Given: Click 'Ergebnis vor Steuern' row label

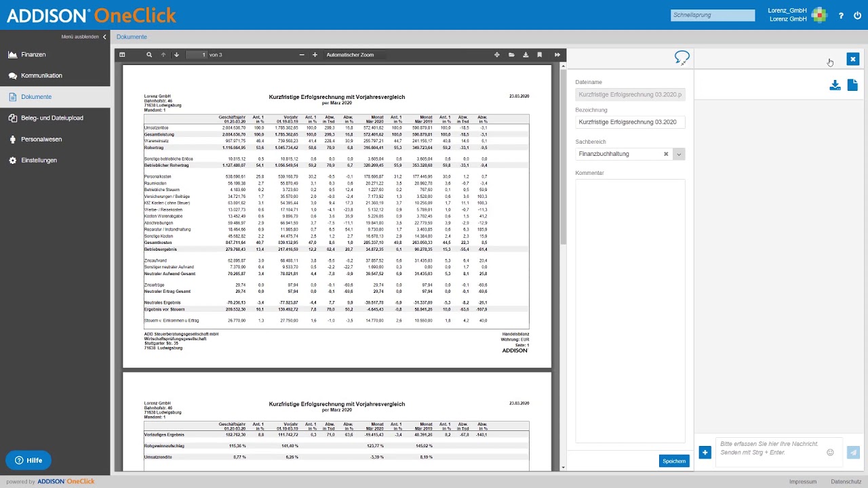Looking at the screenshot, I should (163, 309).
